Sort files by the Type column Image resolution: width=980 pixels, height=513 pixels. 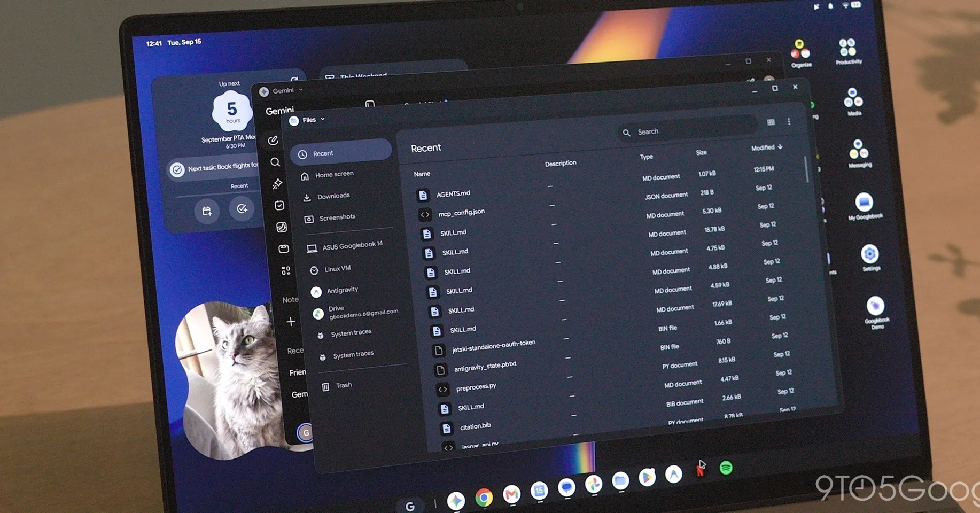click(647, 157)
